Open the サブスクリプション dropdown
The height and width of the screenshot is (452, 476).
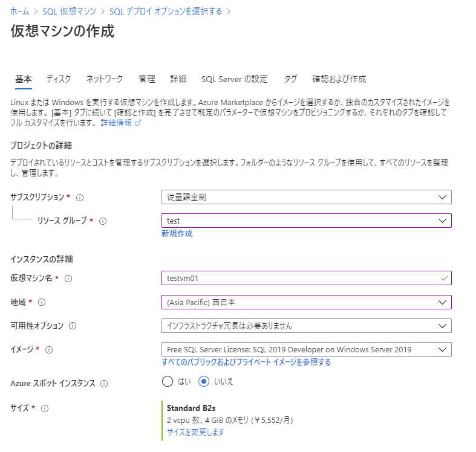pos(306,197)
